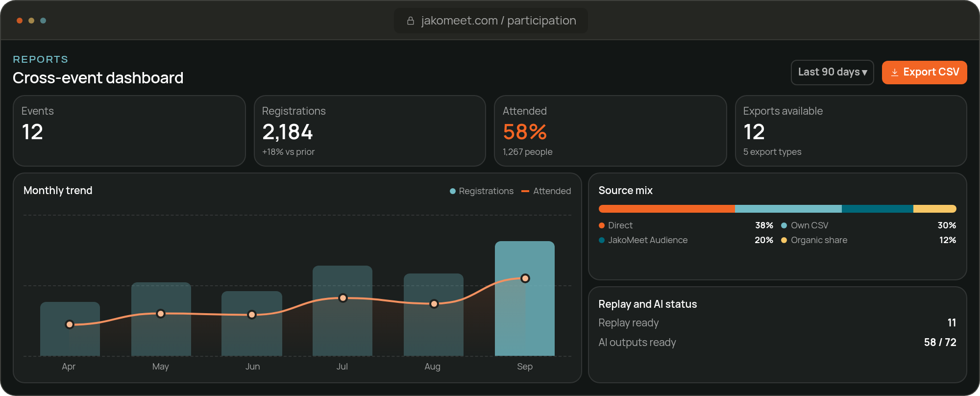Click the Sep attended data point

click(x=525, y=278)
